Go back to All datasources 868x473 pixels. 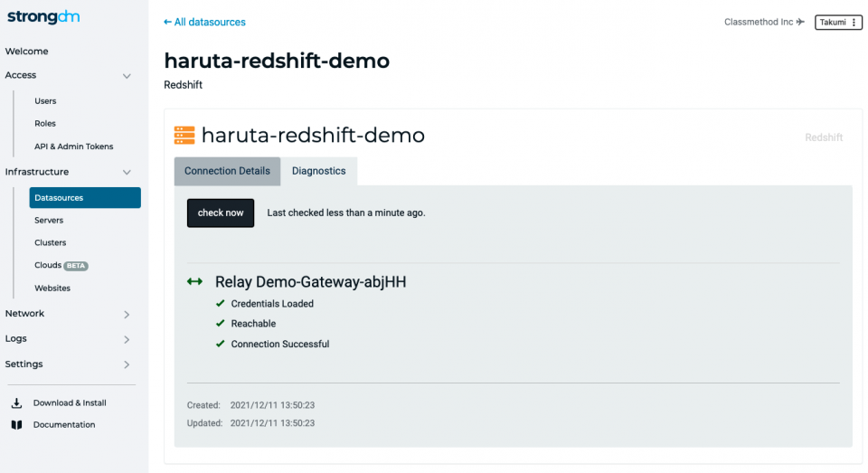tap(205, 22)
